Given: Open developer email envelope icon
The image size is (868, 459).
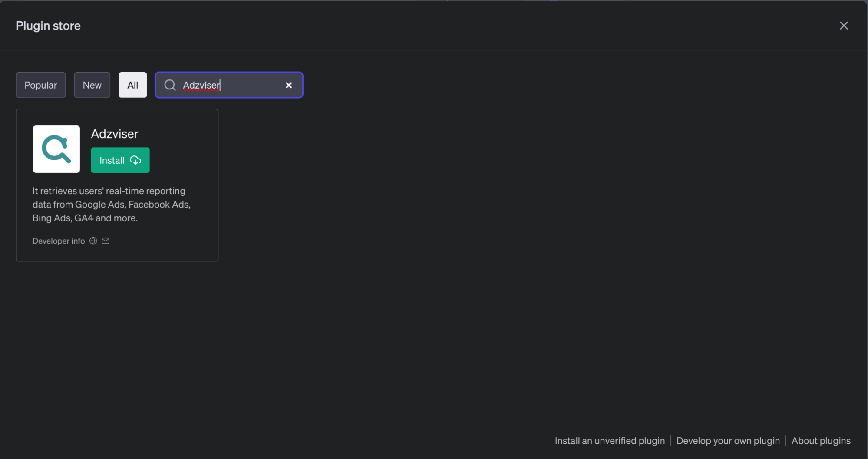Looking at the screenshot, I should 106,241.
